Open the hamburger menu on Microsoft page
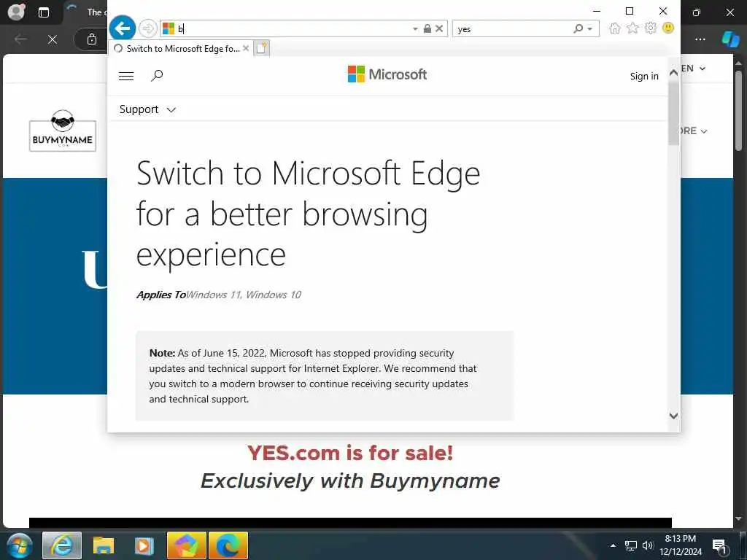Screen dimensions: 747x560 [x=126, y=76]
